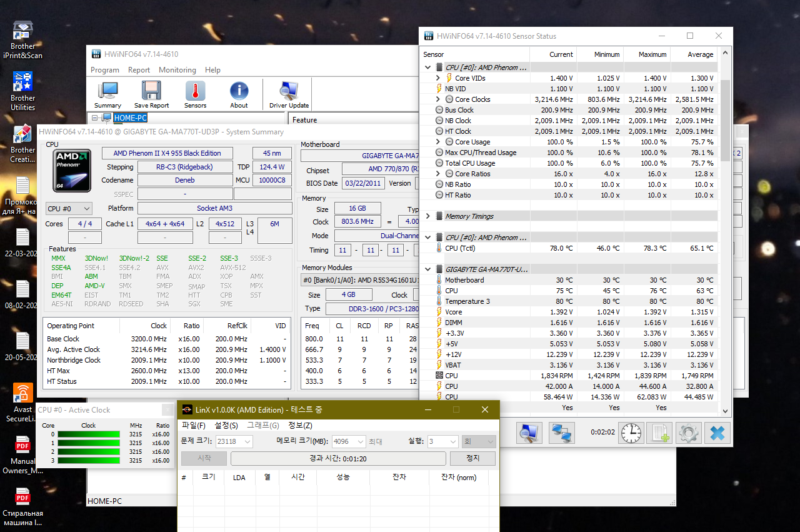Open sensor settings gear icon
Viewport: 800px width, 532px height.
click(x=688, y=433)
